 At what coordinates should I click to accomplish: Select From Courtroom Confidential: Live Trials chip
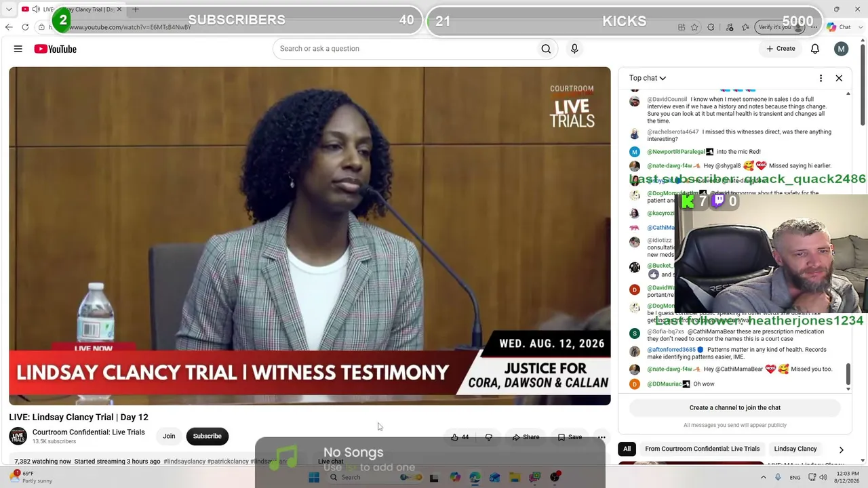coord(703,449)
